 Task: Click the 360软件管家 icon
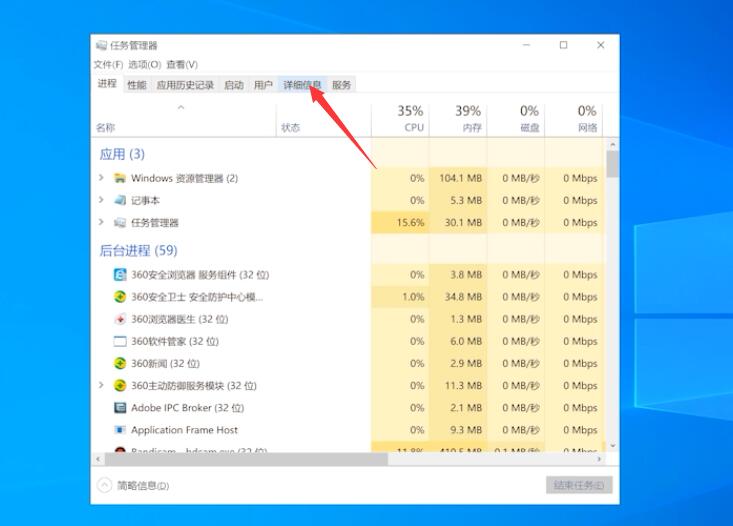(x=120, y=341)
